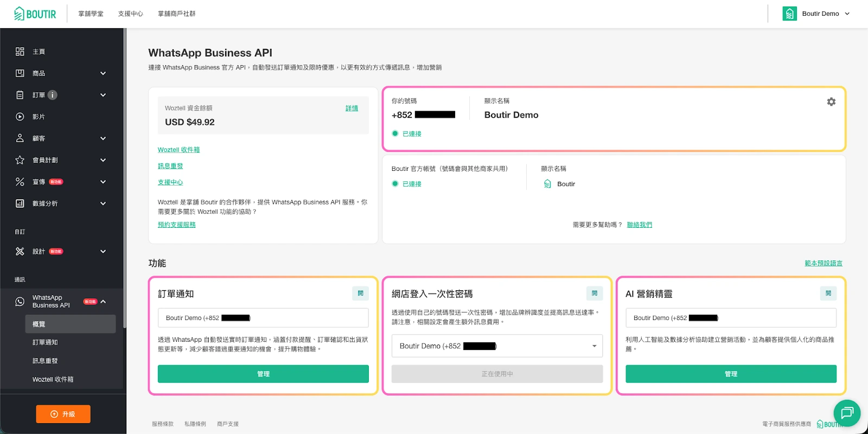The width and height of the screenshot is (868, 434).
Task: Click the Boutir logo in header
Action: (x=35, y=14)
